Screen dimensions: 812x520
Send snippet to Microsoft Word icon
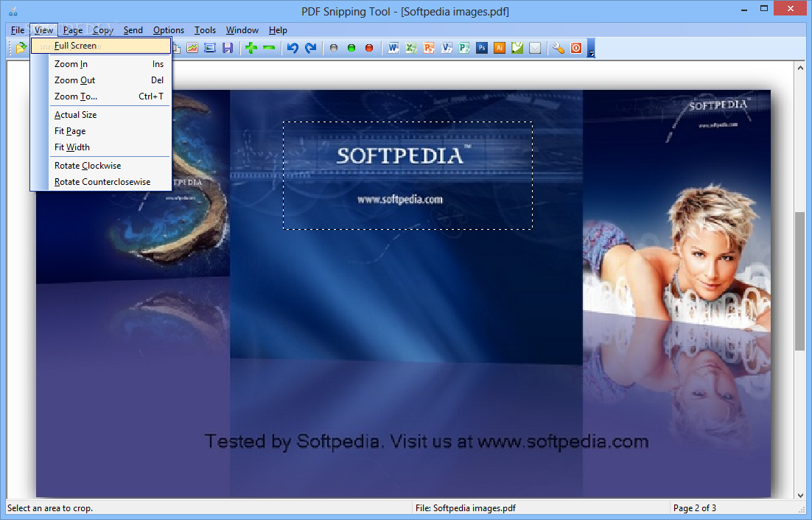[393, 48]
